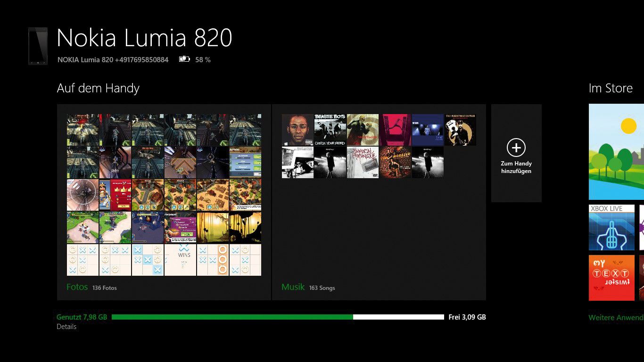The image size is (644, 362).
Task: Open the Beastie Boys album cover
Action: 330,130
